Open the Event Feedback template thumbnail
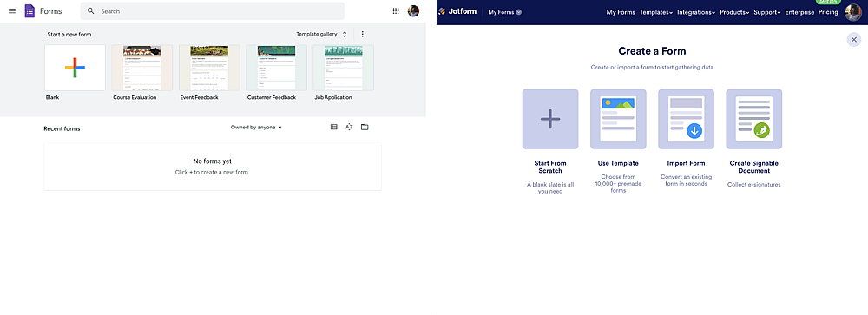Screen dimensions: 868x315 pyautogui.click(x=209, y=68)
